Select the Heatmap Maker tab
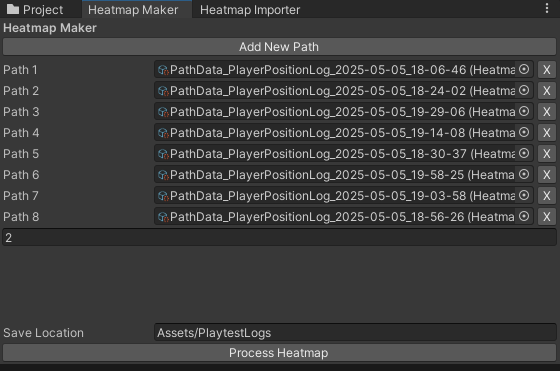Viewport: 560px width, 371px height. coord(133,10)
